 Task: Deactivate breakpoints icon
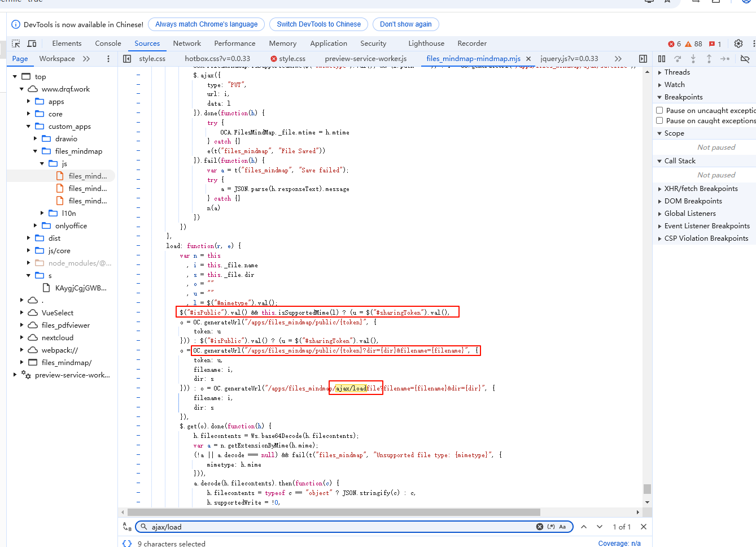tap(745, 59)
